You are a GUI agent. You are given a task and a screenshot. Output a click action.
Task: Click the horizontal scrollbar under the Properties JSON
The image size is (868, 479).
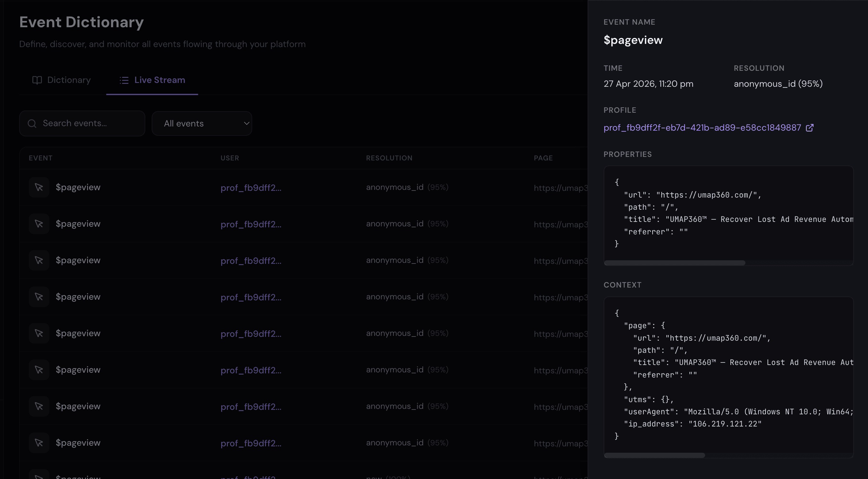tap(675, 263)
